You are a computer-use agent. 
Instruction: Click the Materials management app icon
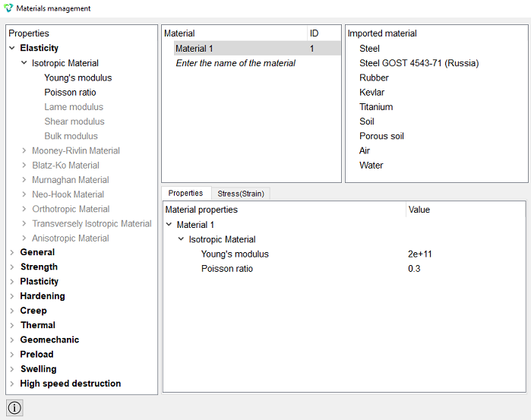(8, 8)
